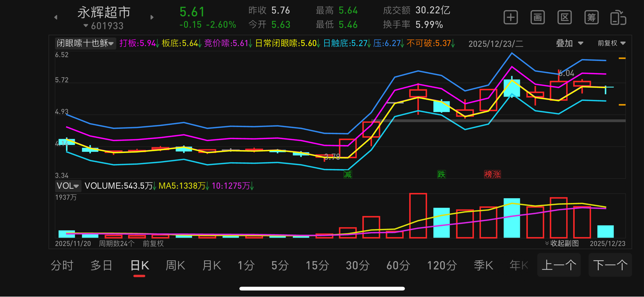Viewport: 644px width, 297px height.
Task: Select the 120分 interval tab
Action: point(442,266)
